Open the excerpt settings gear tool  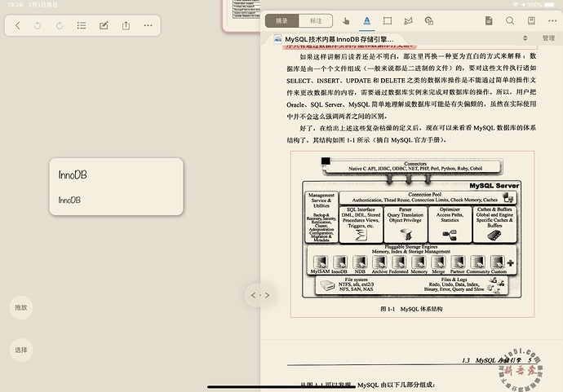pos(428,21)
